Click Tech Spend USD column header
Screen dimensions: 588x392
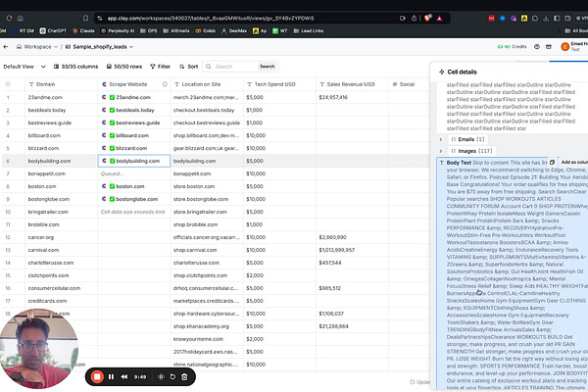tap(279, 84)
